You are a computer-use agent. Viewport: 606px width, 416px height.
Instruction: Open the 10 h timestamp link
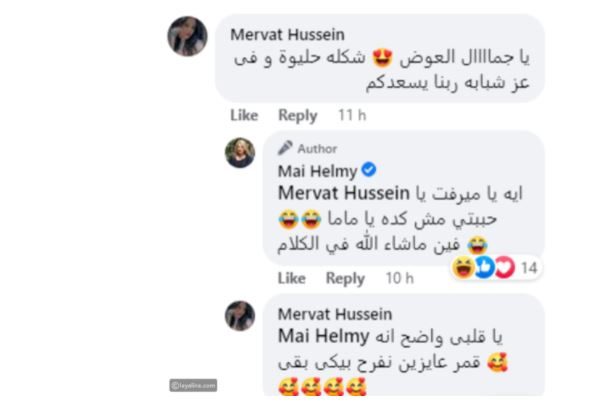point(399,278)
